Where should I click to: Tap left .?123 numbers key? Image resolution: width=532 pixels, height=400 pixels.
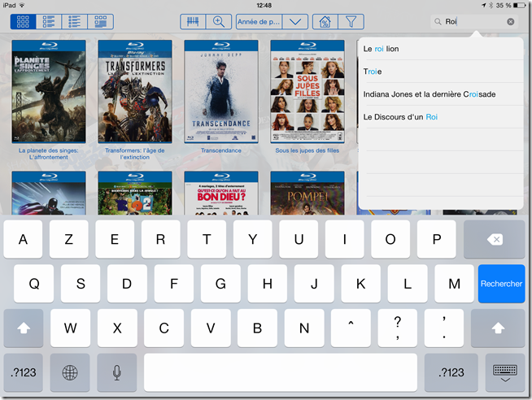(x=23, y=372)
